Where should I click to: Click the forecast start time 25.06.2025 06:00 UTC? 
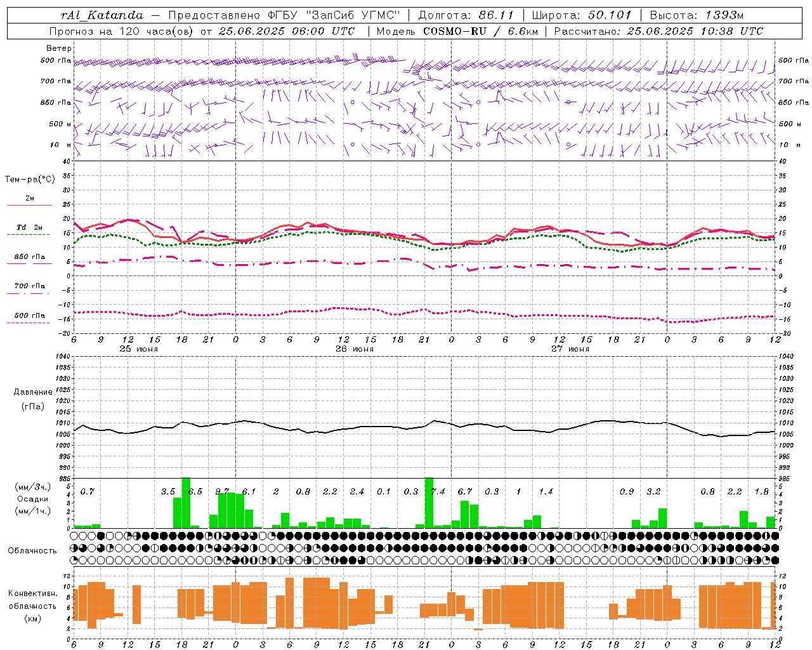(286, 31)
